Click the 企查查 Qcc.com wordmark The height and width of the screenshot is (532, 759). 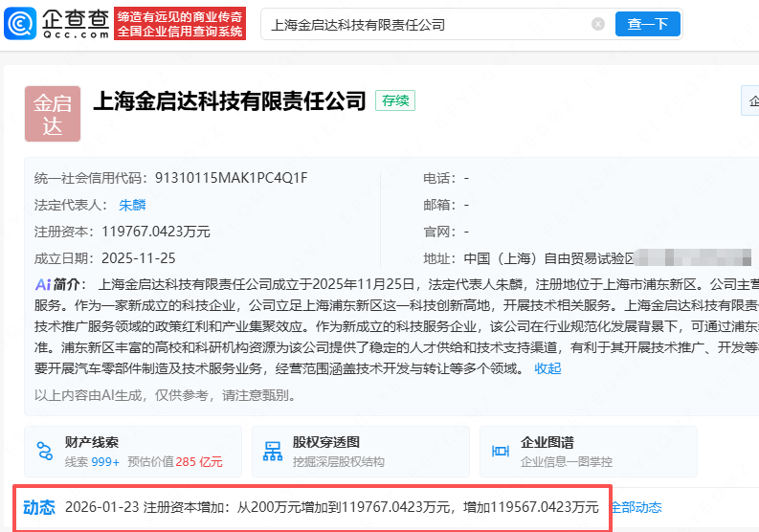pos(76,24)
